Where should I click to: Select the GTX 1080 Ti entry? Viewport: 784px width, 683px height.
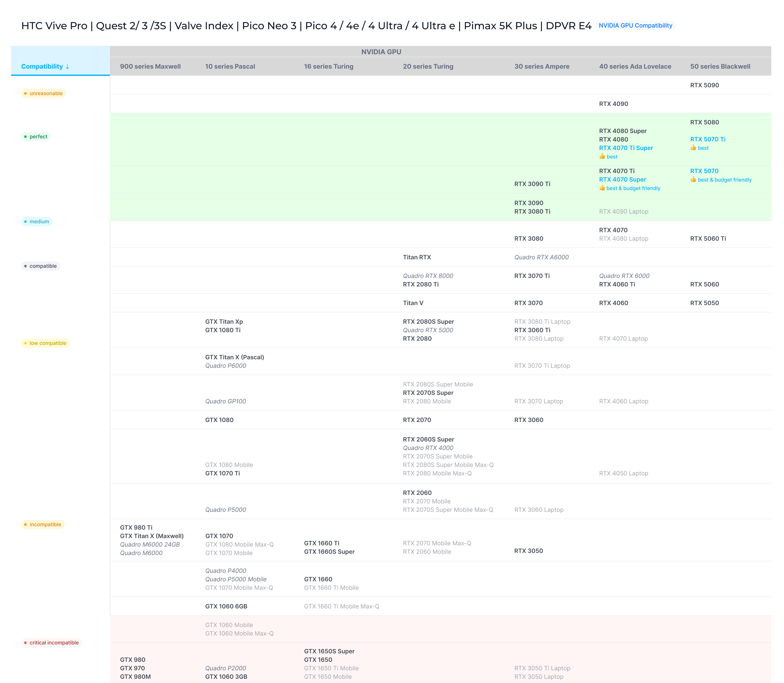pyautogui.click(x=223, y=330)
